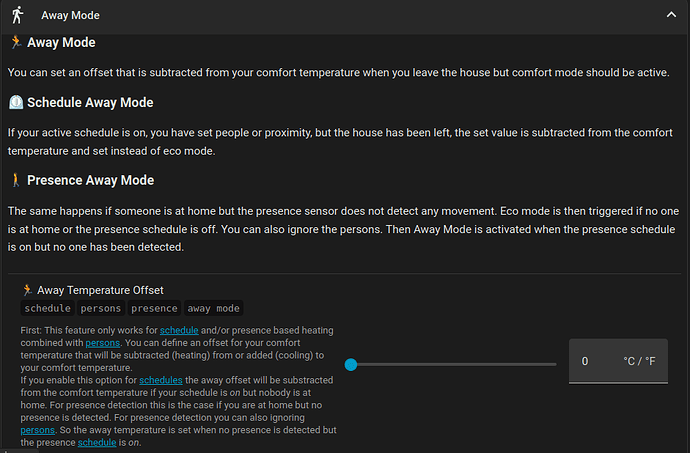Viewport: 690px width, 453px height.
Task: Click the "persons" tag chip
Action: pos(101,308)
